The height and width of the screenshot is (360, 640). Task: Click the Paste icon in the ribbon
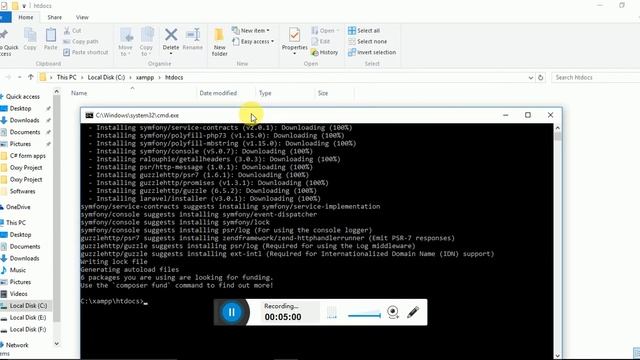(51, 39)
